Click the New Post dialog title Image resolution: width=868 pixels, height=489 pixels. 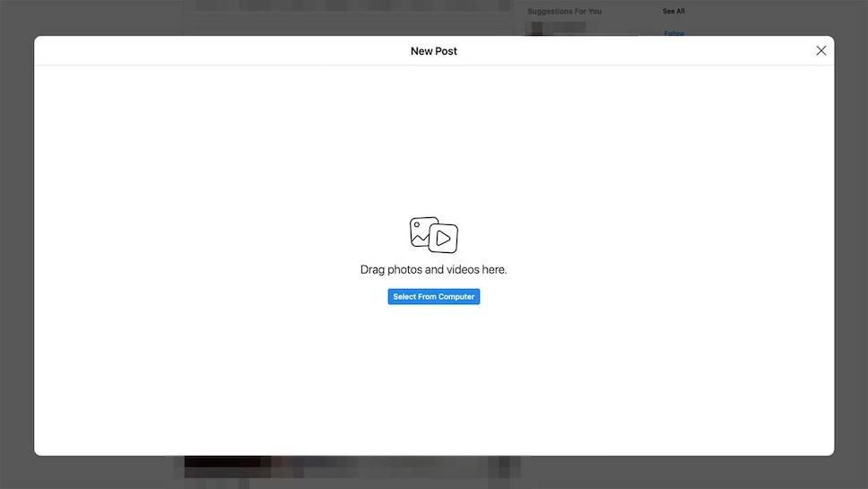[x=434, y=51]
